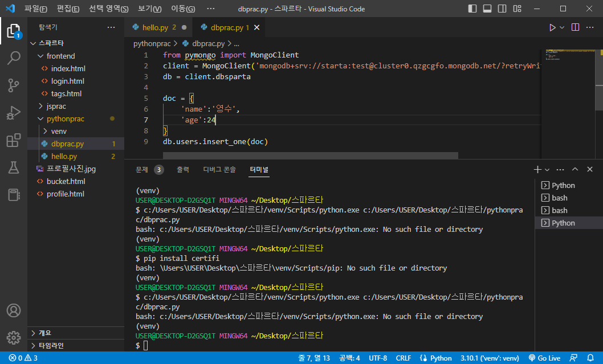Open 이동 menu
Screen dimensions: 603x364
point(183,9)
